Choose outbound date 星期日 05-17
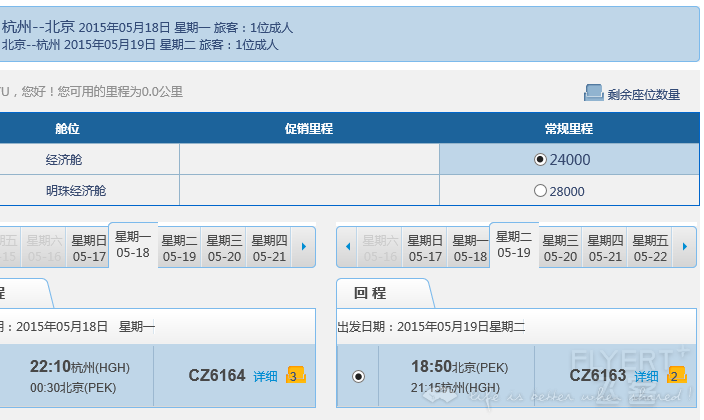 (89, 248)
